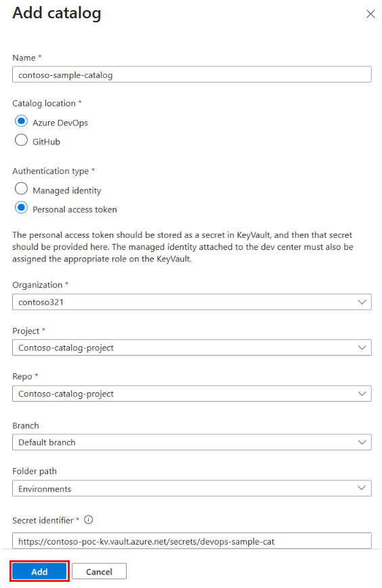
Task: Close the Add catalog panel
Action: click(x=370, y=14)
